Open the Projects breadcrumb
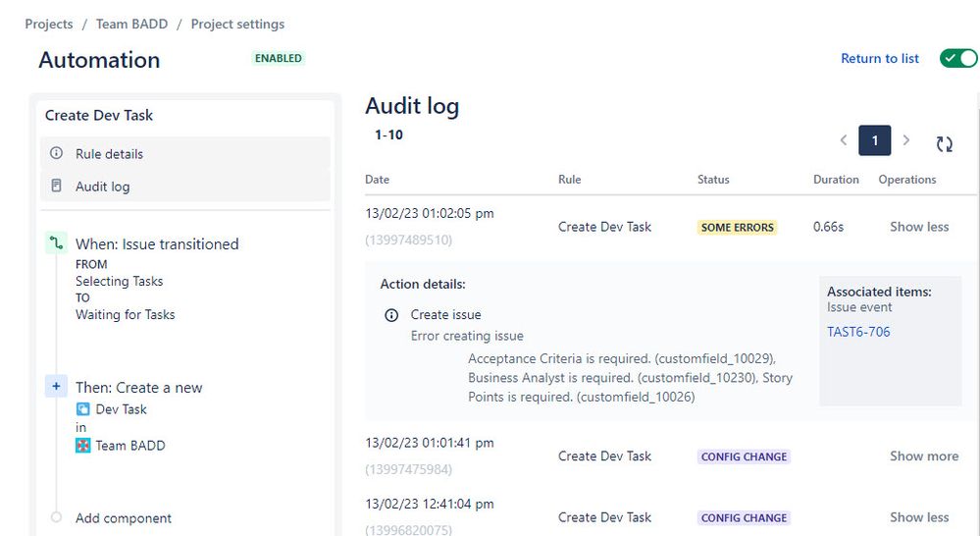This screenshot has height=536, width=980. coord(49,24)
